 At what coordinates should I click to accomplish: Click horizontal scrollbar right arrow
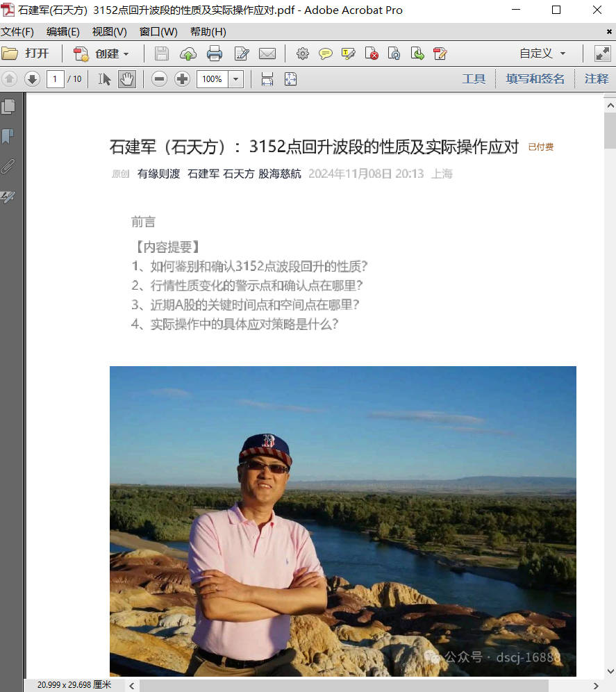pyautogui.click(x=596, y=685)
